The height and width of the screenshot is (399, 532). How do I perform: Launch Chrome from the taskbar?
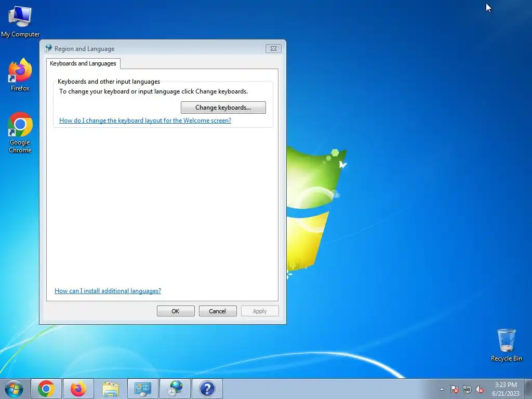coord(46,389)
